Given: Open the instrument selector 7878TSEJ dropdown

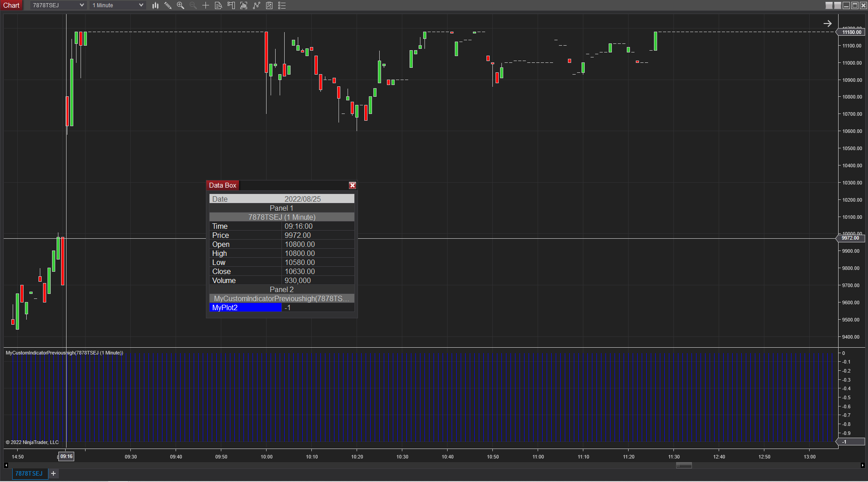Looking at the screenshot, I should (58, 5).
